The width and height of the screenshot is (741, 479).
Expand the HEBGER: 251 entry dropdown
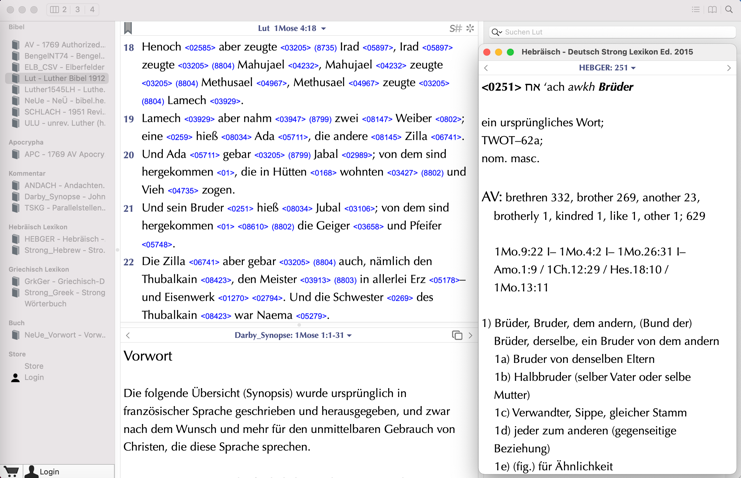(x=608, y=68)
